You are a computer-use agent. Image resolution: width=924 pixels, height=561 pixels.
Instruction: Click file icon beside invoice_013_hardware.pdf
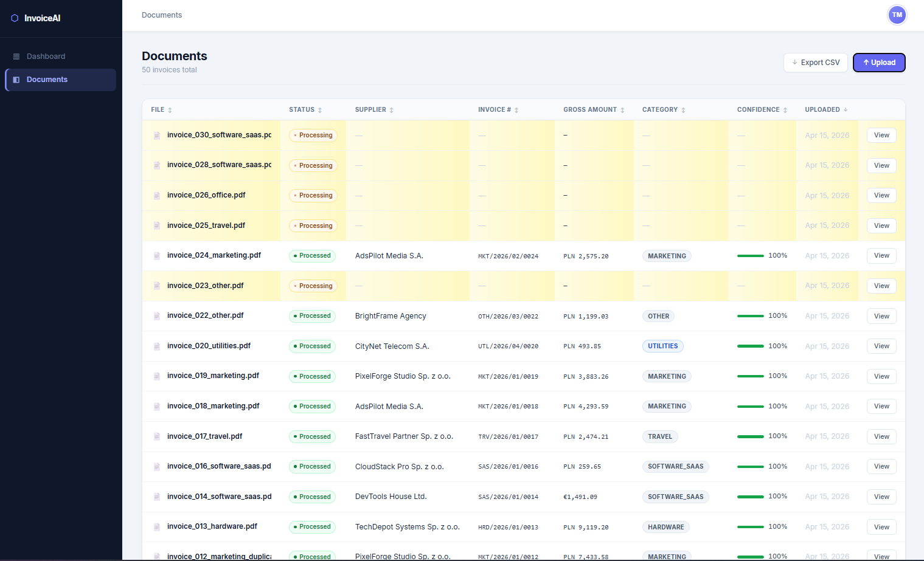[x=157, y=527]
